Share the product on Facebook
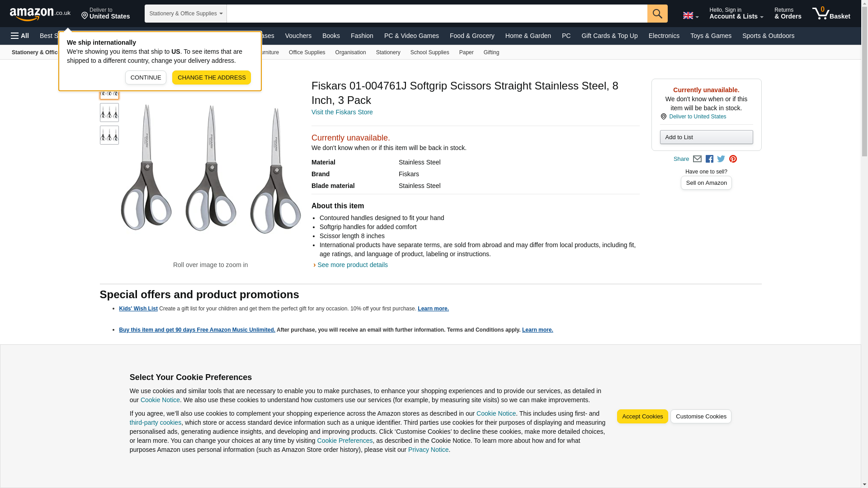This screenshot has height=488, width=868. (x=709, y=159)
